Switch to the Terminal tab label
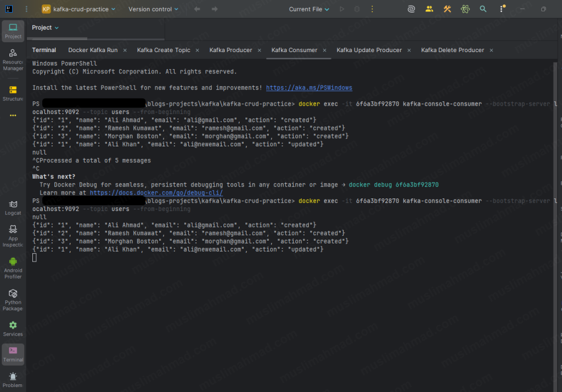562x392 pixels. point(44,50)
